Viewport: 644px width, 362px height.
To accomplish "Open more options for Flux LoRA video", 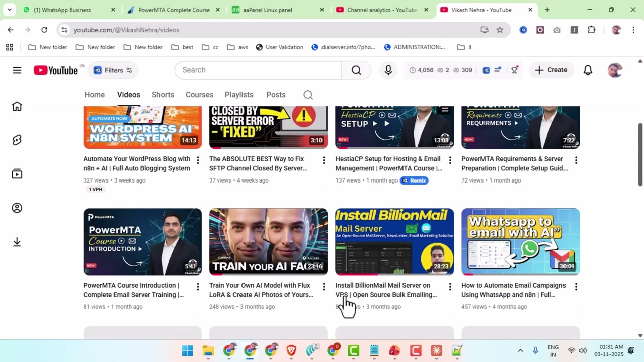I will [x=324, y=287].
